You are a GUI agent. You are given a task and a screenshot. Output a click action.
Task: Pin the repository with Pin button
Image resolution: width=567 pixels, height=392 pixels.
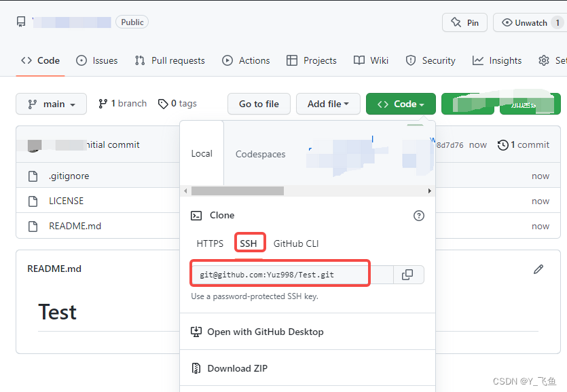pyautogui.click(x=464, y=22)
